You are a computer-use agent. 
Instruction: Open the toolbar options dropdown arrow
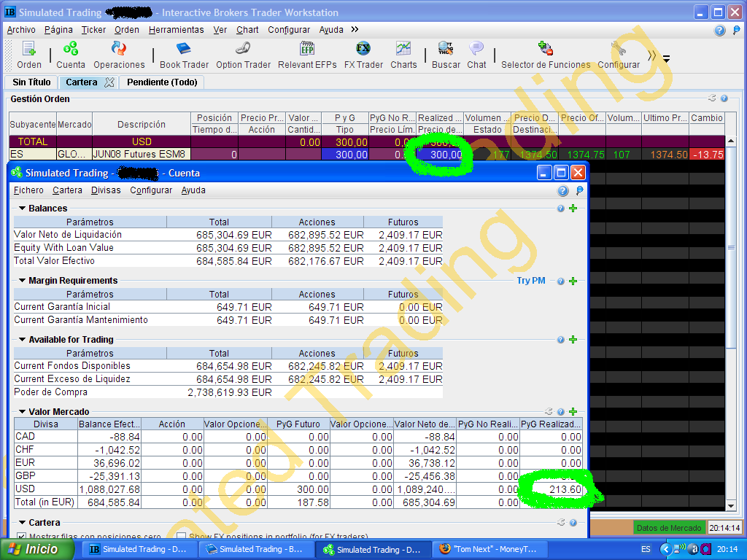(667, 59)
